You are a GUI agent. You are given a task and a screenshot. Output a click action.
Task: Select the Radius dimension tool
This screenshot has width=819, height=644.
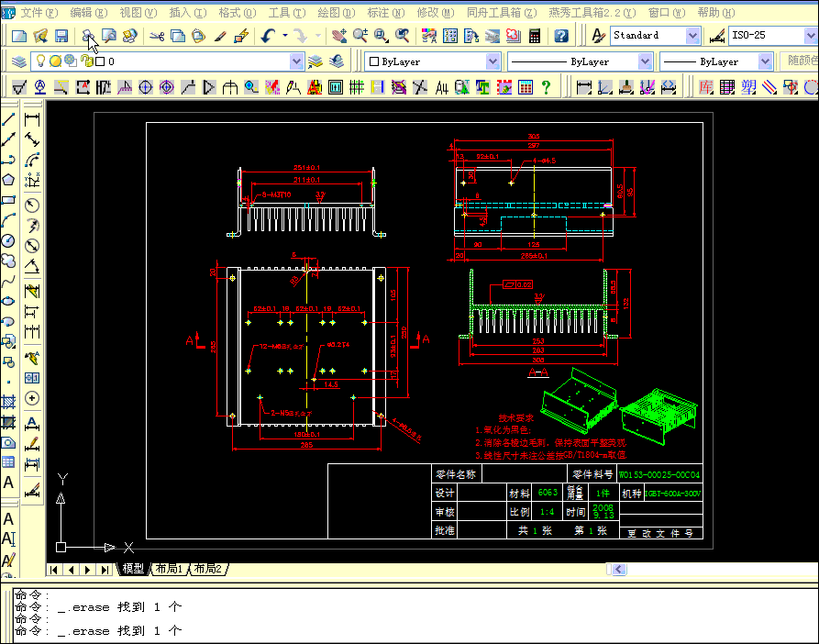(32, 205)
